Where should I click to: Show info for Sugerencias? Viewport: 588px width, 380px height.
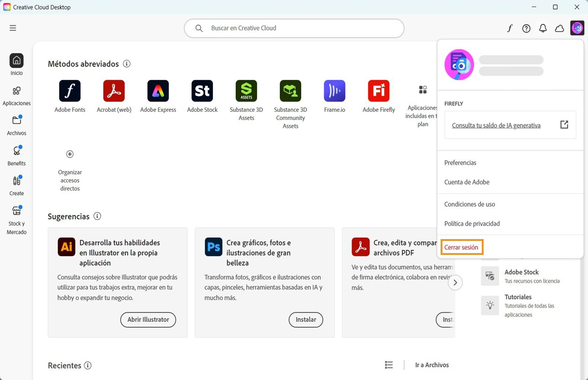click(97, 216)
